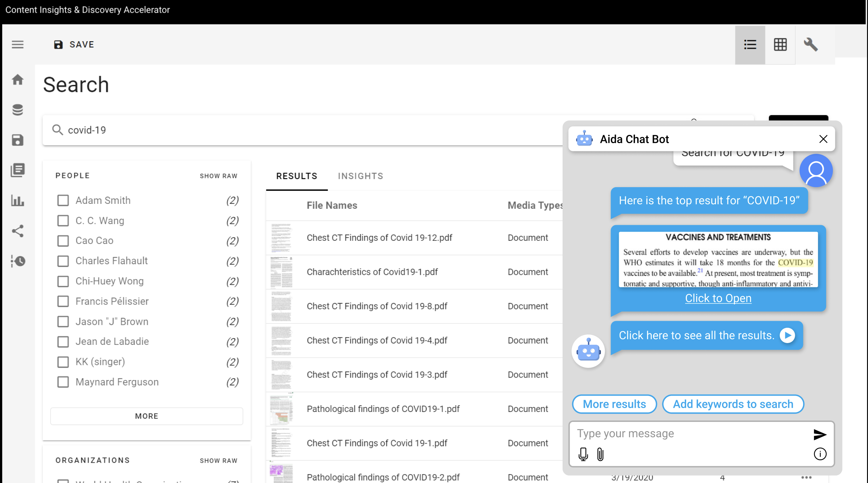Viewport: 868px width, 483px height.
Task: Open the bar chart analytics sidebar icon
Action: click(17, 201)
